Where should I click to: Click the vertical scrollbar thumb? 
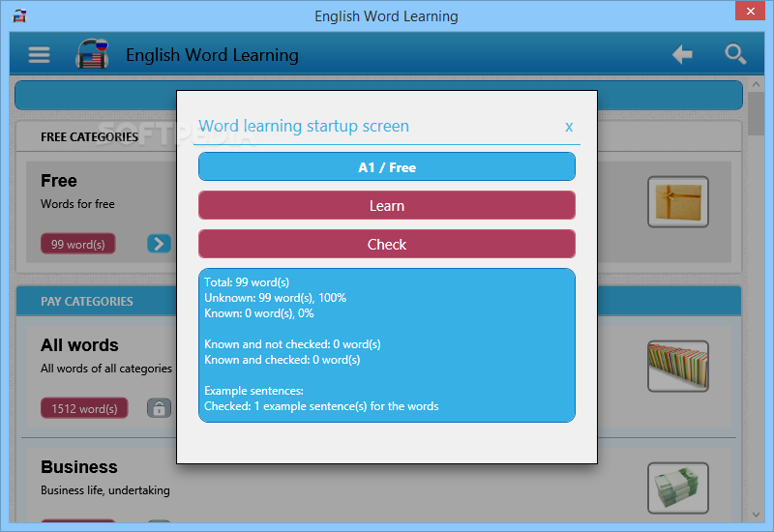pyautogui.click(x=756, y=113)
